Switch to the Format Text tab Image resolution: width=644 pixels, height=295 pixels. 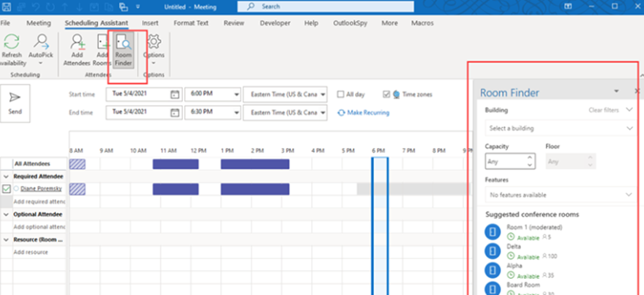click(x=191, y=23)
